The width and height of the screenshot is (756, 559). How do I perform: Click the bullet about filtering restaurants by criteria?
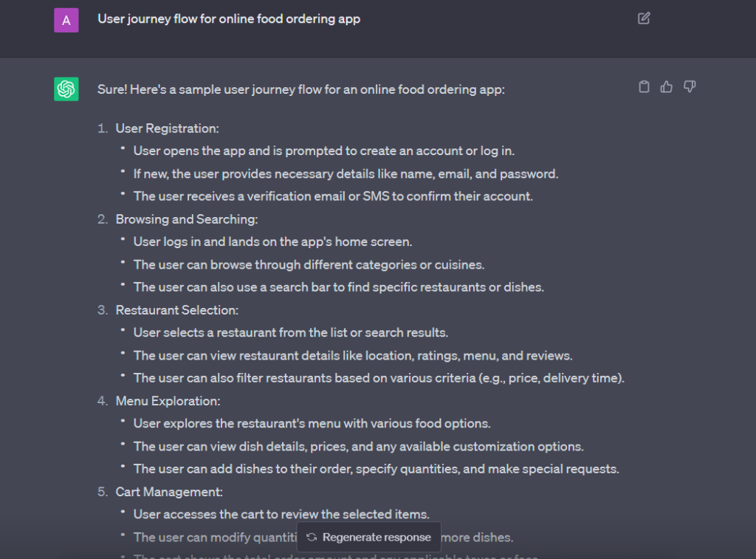click(379, 378)
